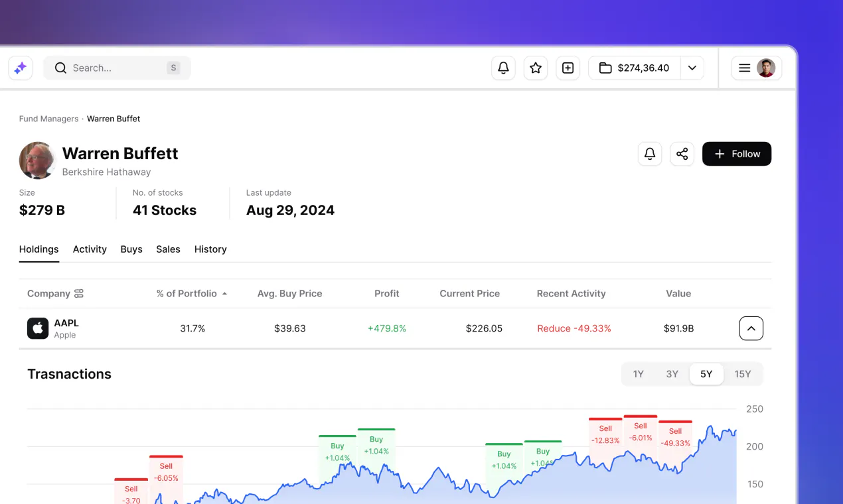Select the 15Y chart range

click(743, 374)
